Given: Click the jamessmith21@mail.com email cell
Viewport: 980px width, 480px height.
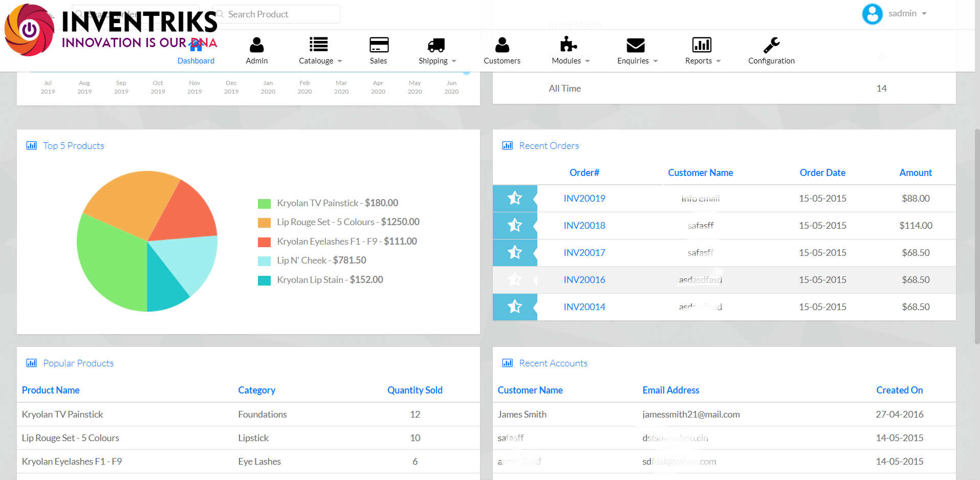Looking at the screenshot, I should (691, 414).
